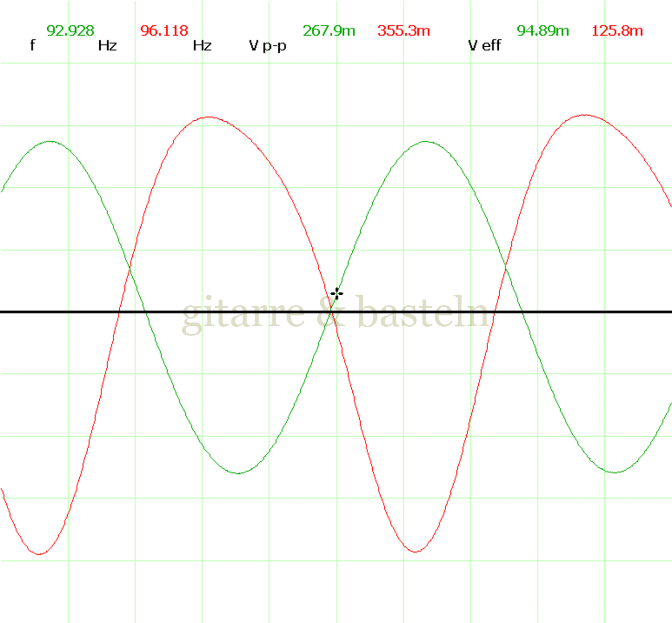The height and width of the screenshot is (623, 672).
Task: Click the second peak of the green waveform
Action: click(425, 141)
